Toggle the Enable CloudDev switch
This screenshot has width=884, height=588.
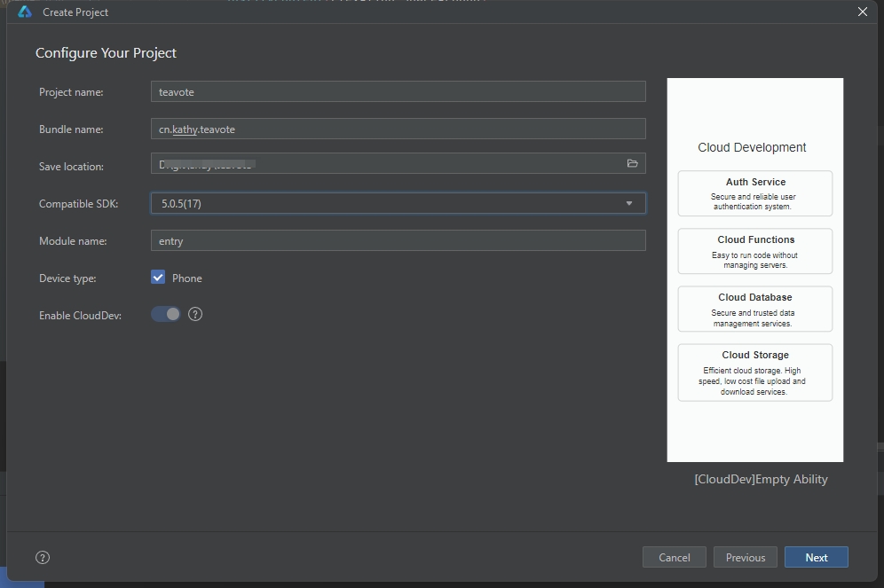click(x=166, y=314)
